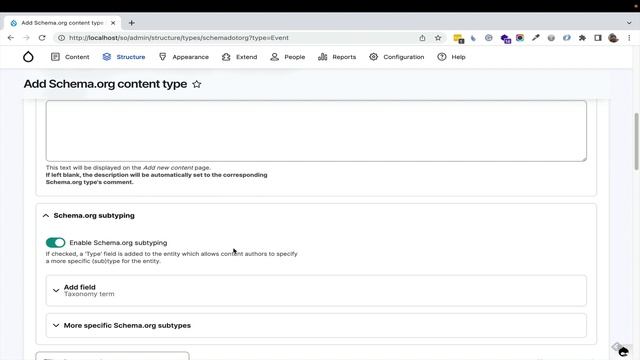This screenshot has width=640, height=360.
Task: Select the Add Schema.org content type tab
Action: 62,23
